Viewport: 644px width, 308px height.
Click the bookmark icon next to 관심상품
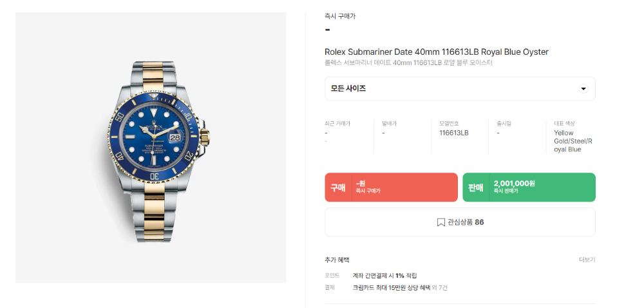click(440, 222)
